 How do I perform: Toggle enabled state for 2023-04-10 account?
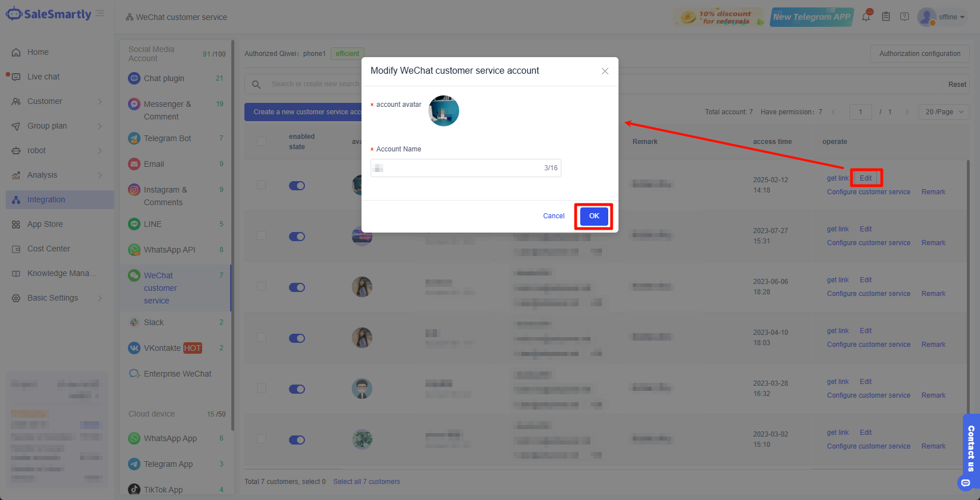point(297,338)
